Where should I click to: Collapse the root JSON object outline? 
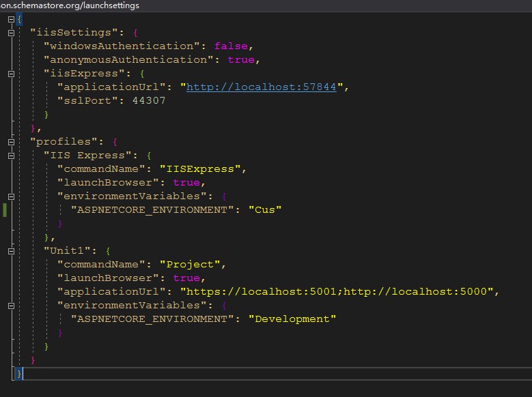[x=11, y=19]
